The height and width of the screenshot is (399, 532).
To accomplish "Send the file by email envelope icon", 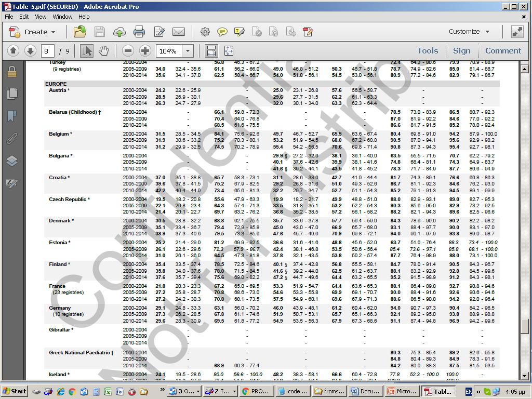I will 179,32.
